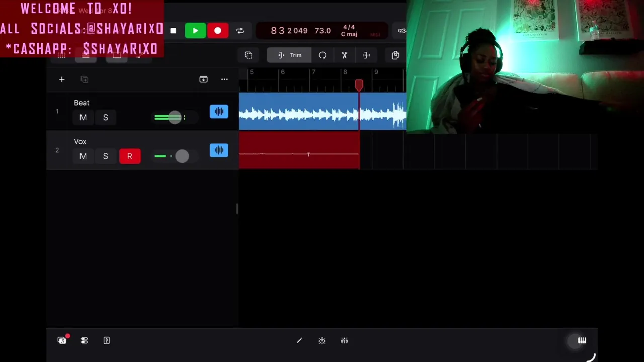Viewport: 644px width, 362px height.
Task: Click the red playhead marker
Action: click(359, 85)
